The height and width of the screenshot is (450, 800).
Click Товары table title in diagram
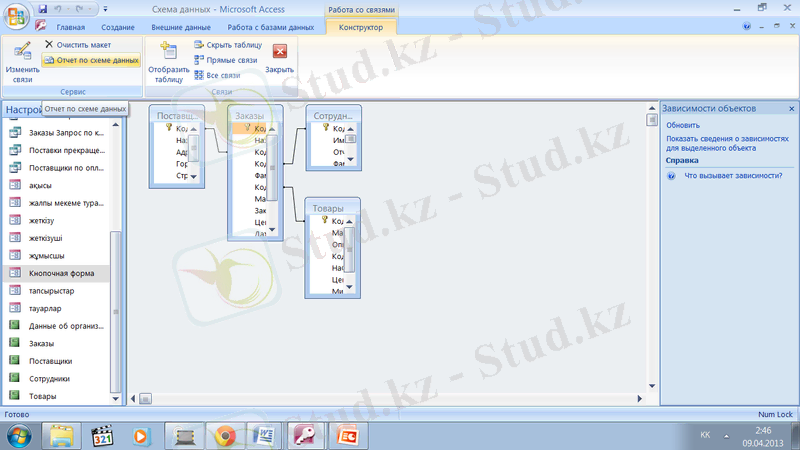tap(328, 209)
